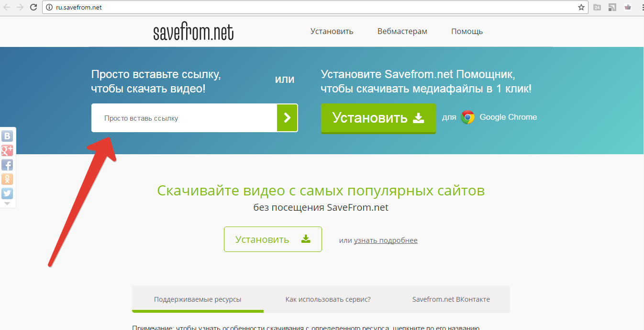The width and height of the screenshot is (644, 330).
Task: Expand more share options arrow below Twitter
Action: 7,204
